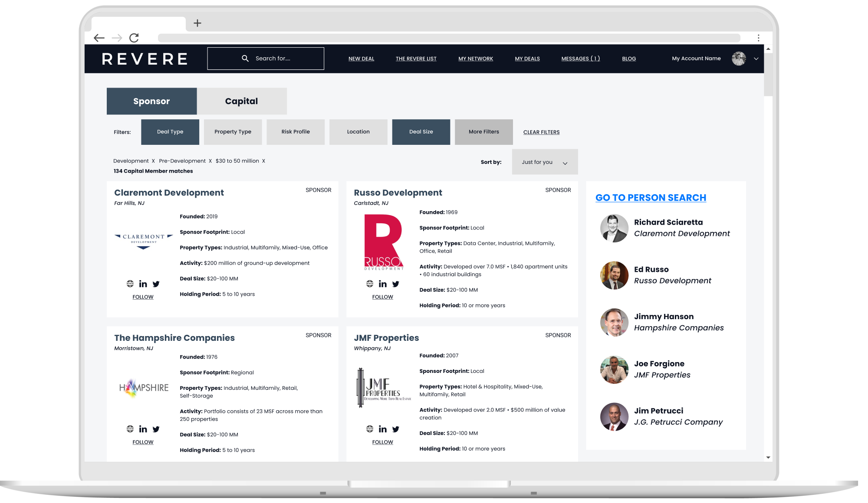Viewport: 868px width, 503px height.
Task: Remove the Development filter chip
Action: [x=153, y=161]
